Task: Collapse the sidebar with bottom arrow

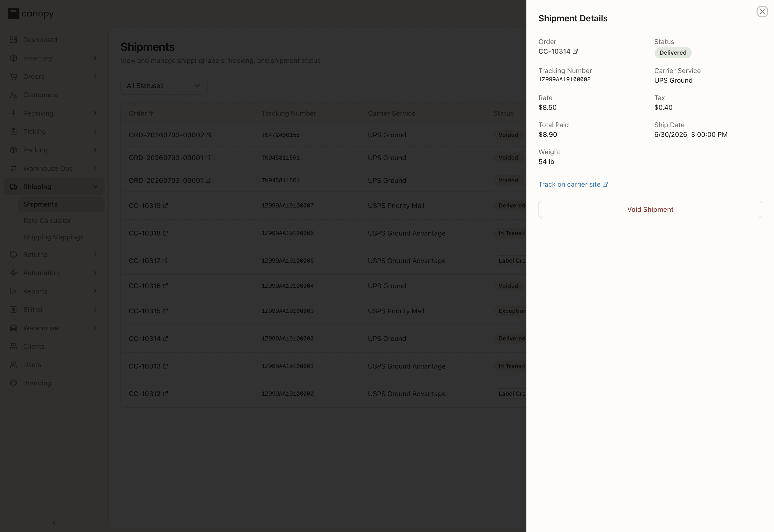Action: [54, 522]
